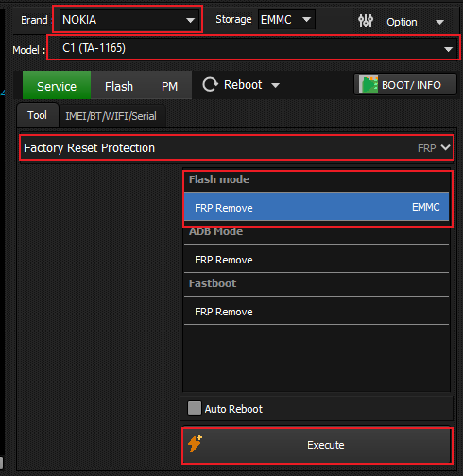Click the Fastboot section header
This screenshot has height=476, width=463.
coord(213,283)
